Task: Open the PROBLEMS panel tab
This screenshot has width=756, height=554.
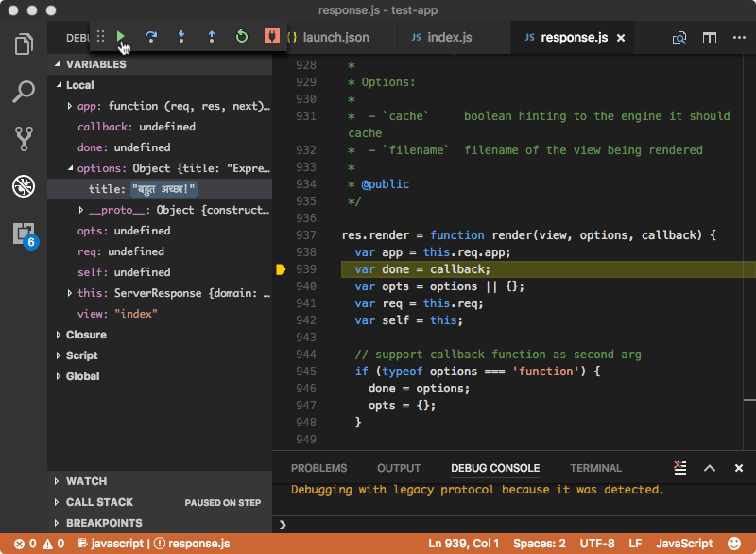Action: tap(318, 468)
